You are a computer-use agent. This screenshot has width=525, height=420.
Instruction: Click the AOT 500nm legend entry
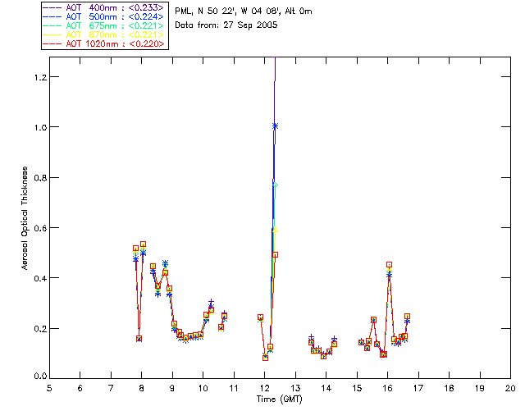point(104,16)
